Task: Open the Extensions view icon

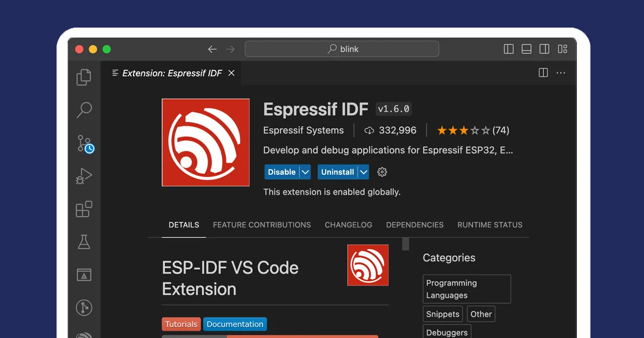Action: pos(84,209)
